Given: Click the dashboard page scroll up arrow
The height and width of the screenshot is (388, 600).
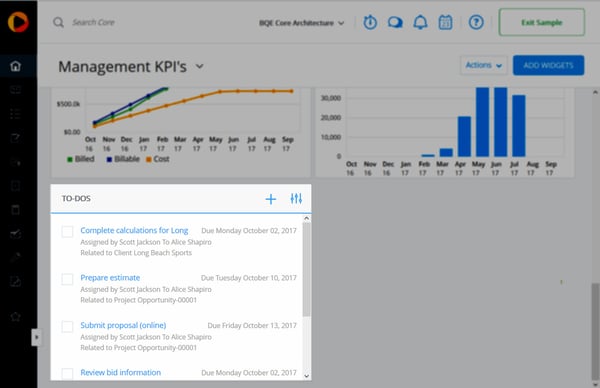Looking at the screenshot, I should (595, 92).
